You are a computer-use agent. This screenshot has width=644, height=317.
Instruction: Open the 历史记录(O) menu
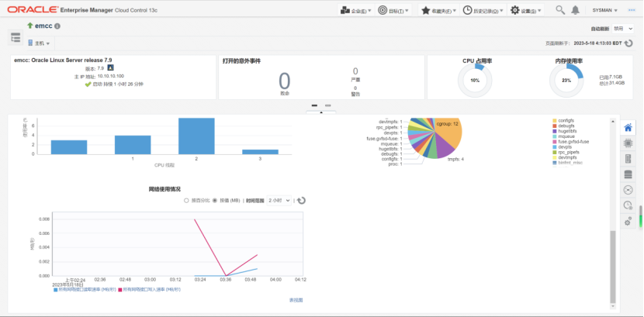coord(483,10)
